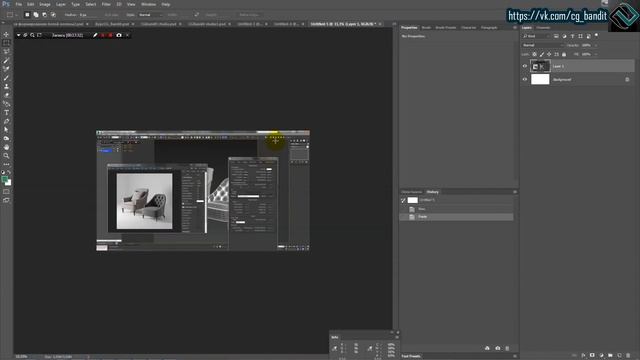Open the layer blend mode dropdown
The image size is (640, 360).
coord(542,45)
